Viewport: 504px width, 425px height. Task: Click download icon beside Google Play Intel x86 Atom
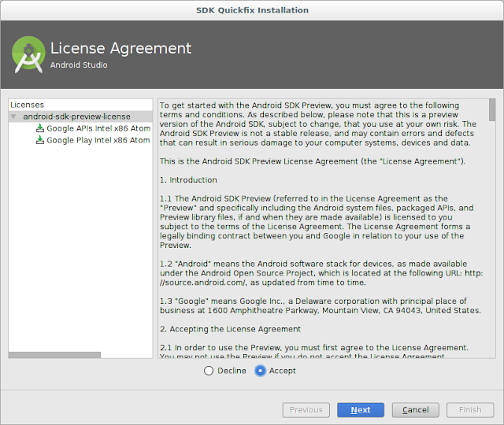[40, 140]
